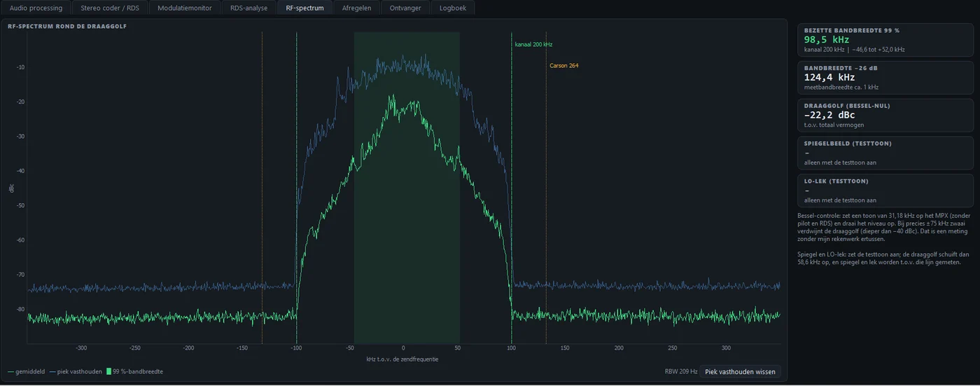Select the 98,5 kHz occupied bandwidth value

827,40
